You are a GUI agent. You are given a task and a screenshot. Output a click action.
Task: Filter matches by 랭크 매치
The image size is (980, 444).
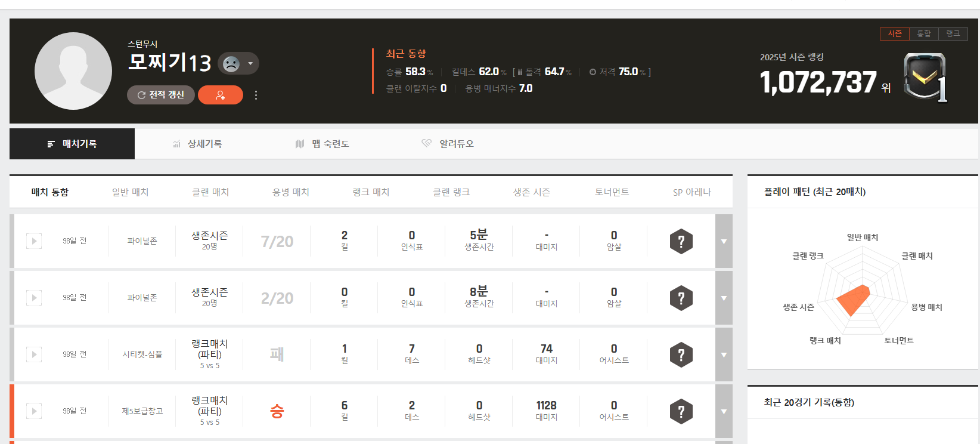(371, 192)
